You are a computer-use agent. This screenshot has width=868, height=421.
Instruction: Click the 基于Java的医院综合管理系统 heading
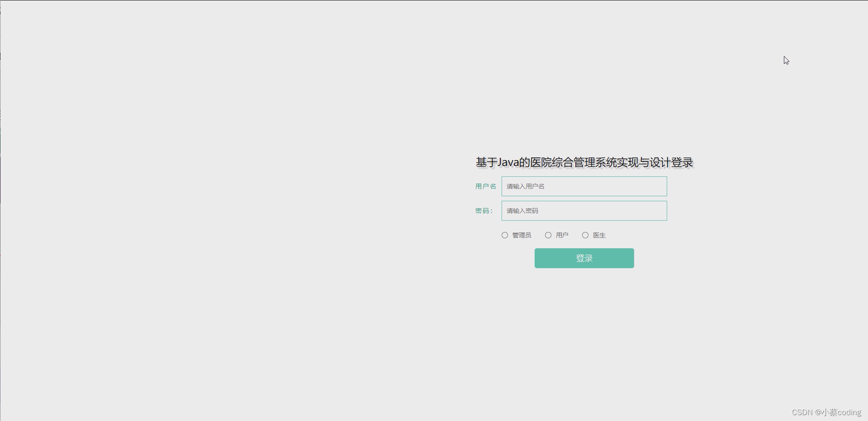click(584, 162)
